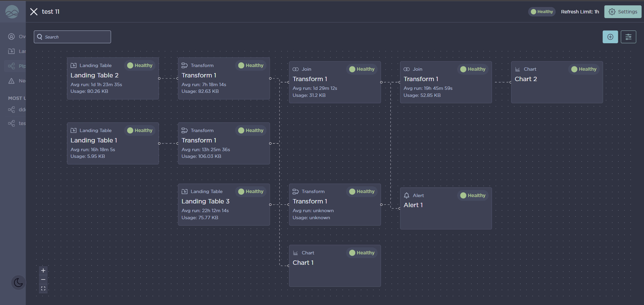This screenshot has height=305, width=644.
Task: Toggle dark mode moon icon
Action: (x=18, y=283)
